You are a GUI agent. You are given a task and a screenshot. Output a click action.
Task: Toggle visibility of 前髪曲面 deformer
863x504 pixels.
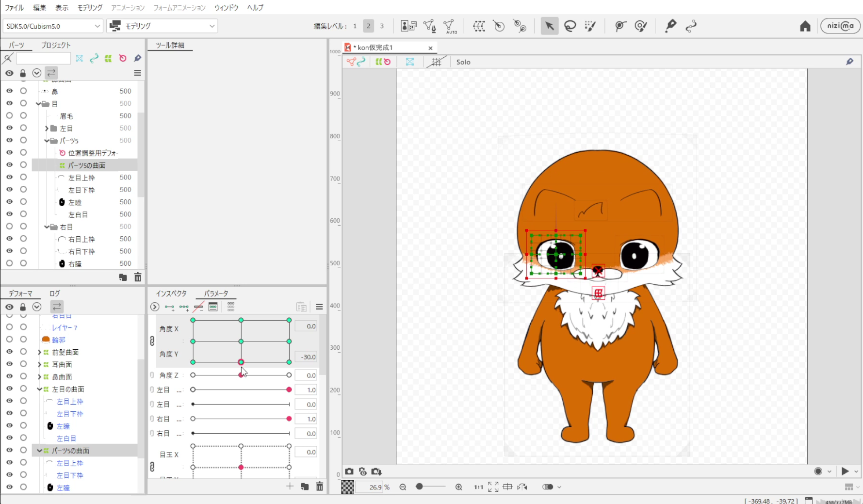pyautogui.click(x=9, y=352)
